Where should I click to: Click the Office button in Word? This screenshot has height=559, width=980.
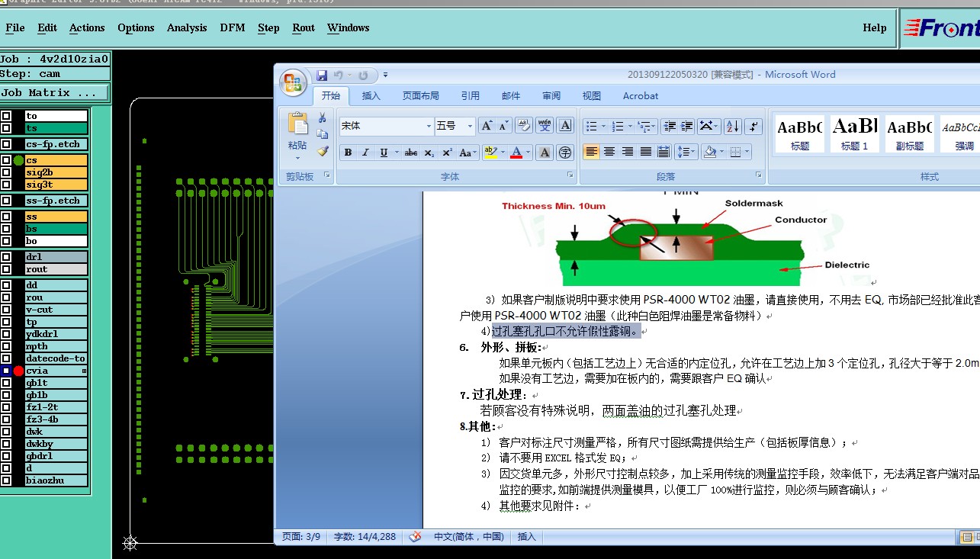[x=292, y=82]
